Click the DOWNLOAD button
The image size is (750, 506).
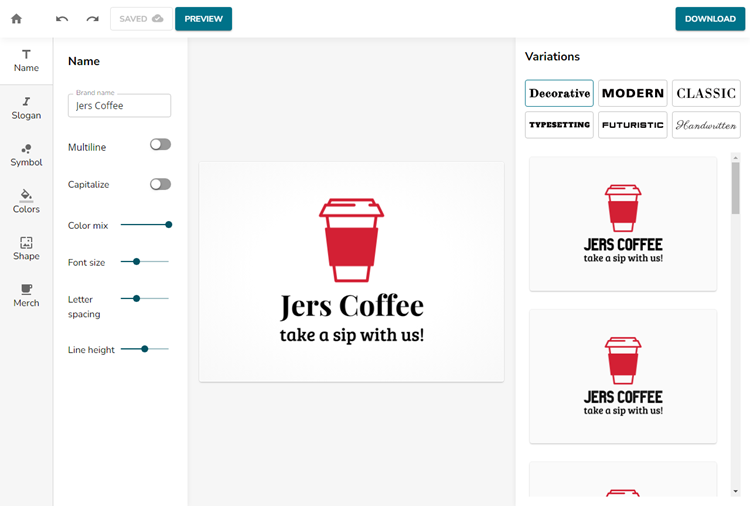710,19
